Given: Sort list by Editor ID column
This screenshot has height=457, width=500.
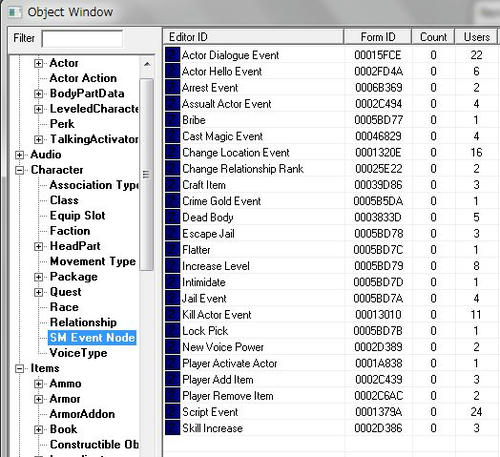Looking at the screenshot, I should [x=253, y=37].
